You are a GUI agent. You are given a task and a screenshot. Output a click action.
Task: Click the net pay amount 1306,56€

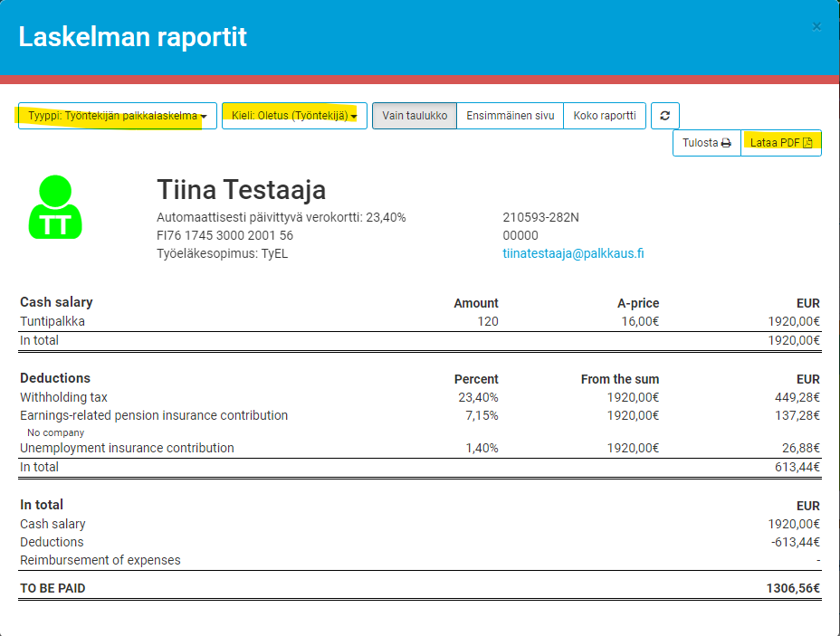(x=793, y=588)
